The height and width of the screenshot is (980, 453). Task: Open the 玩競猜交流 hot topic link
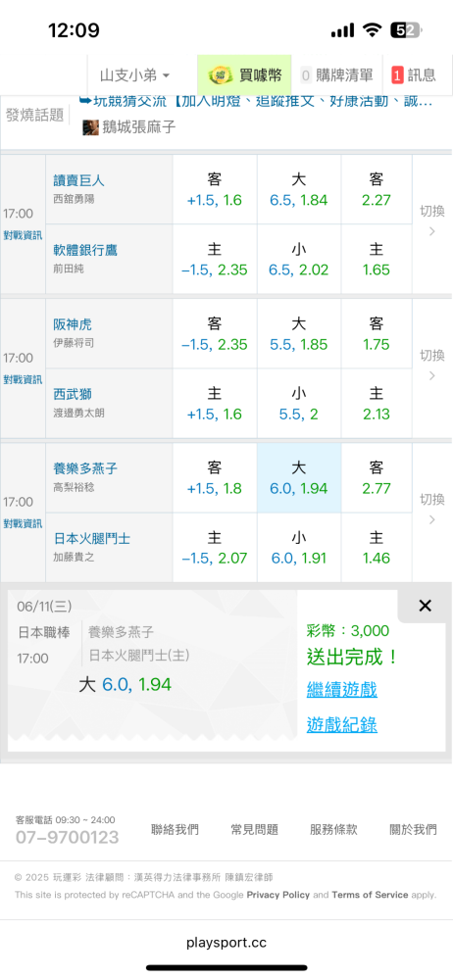pyautogui.click(x=257, y=101)
